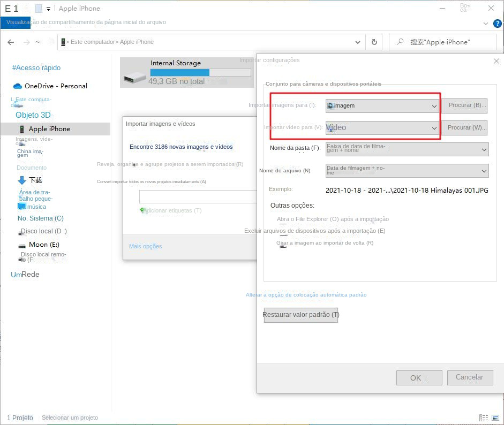Screen dimensions: 504x425
Task: Select '下载' downloads folder in the sidebar
Action: [x=36, y=180]
